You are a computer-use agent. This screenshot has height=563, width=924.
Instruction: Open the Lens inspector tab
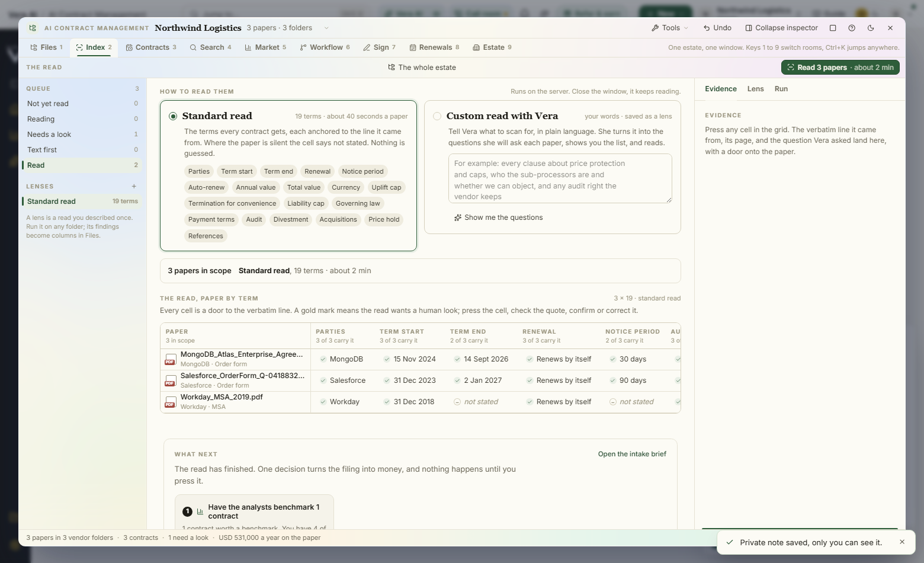tap(755, 89)
